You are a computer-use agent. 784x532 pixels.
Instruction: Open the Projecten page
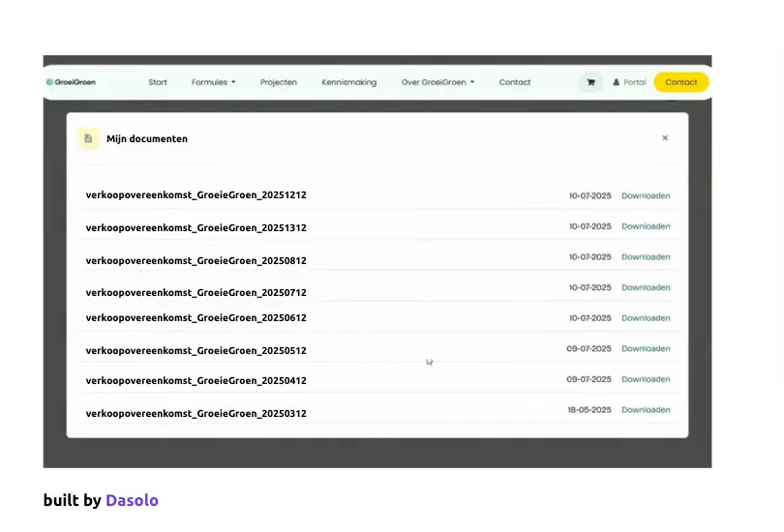point(279,82)
